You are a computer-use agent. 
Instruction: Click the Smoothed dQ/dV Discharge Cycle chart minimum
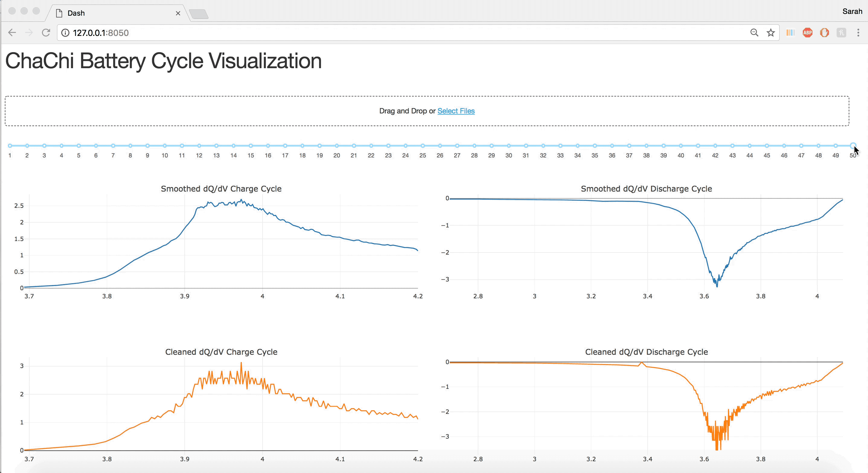[717, 286]
